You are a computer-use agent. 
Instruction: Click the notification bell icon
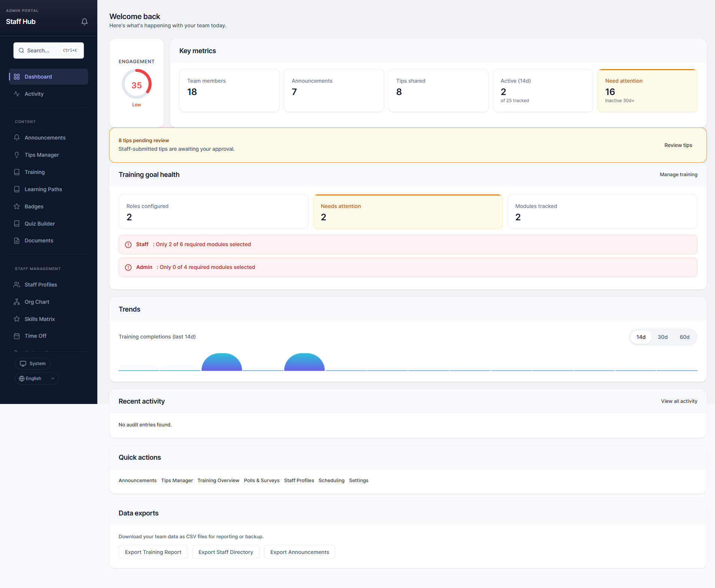pos(84,21)
